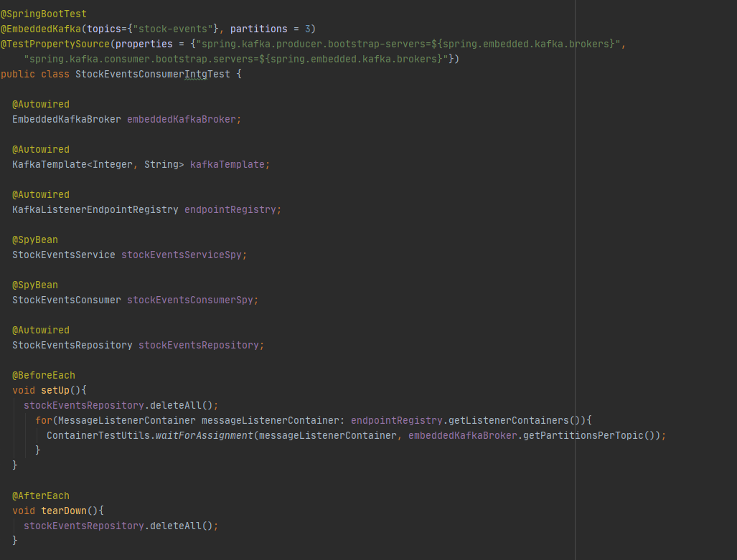The width and height of the screenshot is (737, 560).
Task: Click the @Autowired annotation above StockEventsRepository
Action: pos(41,331)
